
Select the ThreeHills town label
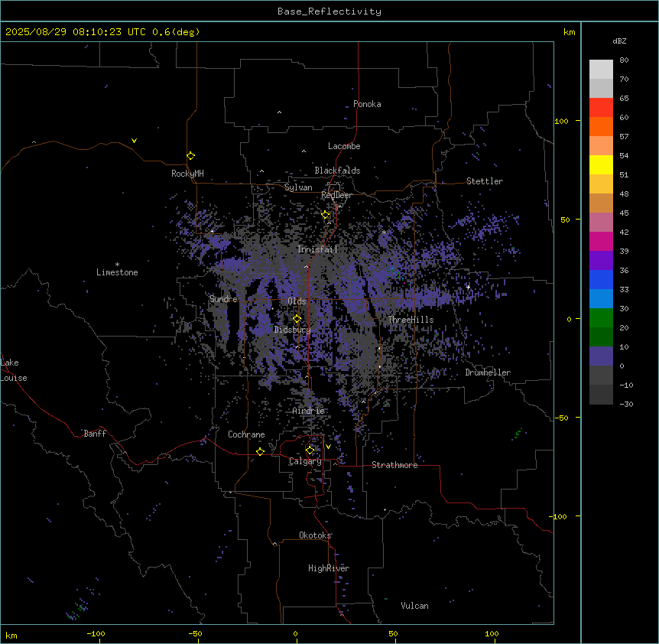(411, 320)
